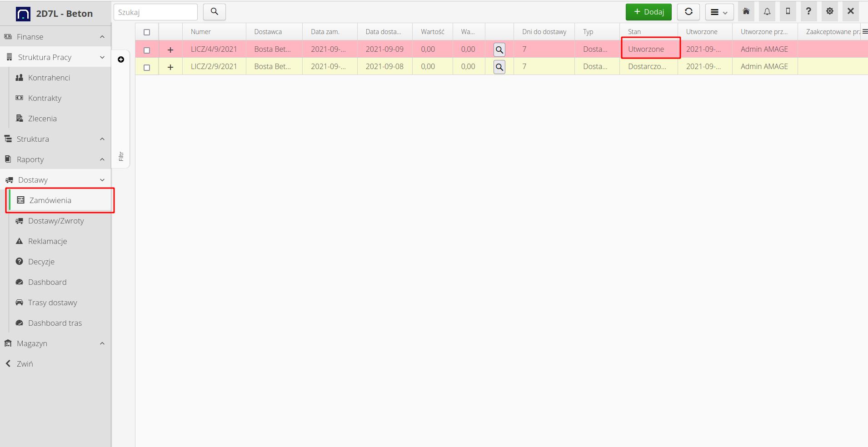Click the mobile device icon
Image resolution: width=868 pixels, height=447 pixels.
click(788, 12)
